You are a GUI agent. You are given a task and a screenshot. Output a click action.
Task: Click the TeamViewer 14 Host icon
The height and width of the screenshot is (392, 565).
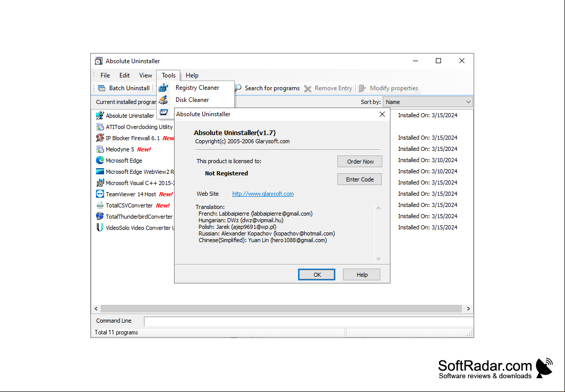click(x=100, y=194)
